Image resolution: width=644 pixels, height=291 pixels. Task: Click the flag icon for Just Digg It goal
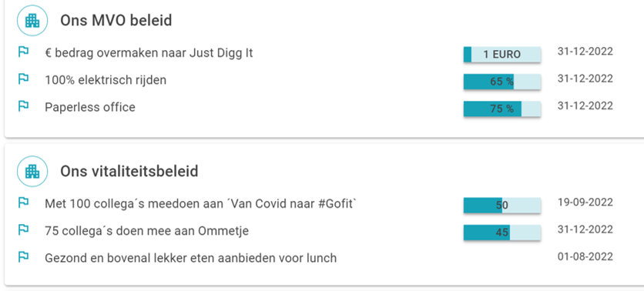pyautogui.click(x=23, y=52)
